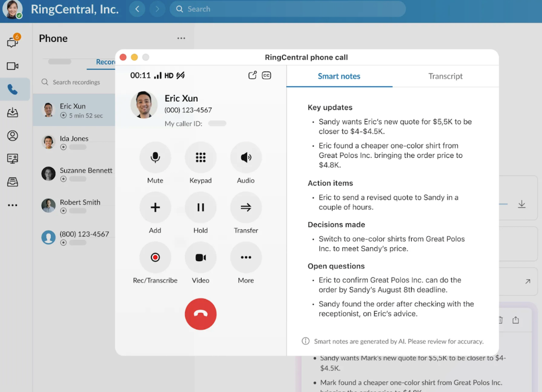542x392 pixels.
Task: Start Rec/Transcribe recording
Action: click(x=155, y=257)
